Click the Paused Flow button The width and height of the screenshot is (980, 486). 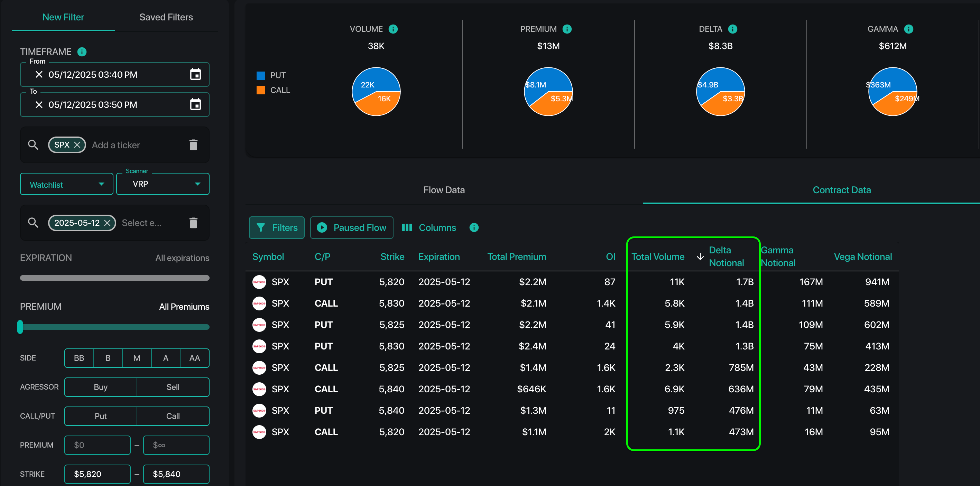click(352, 227)
